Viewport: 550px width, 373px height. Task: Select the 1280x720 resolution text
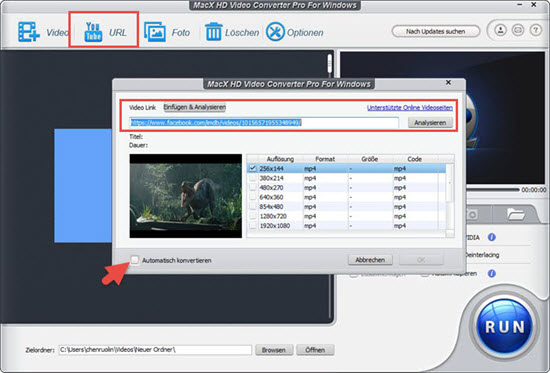[273, 216]
